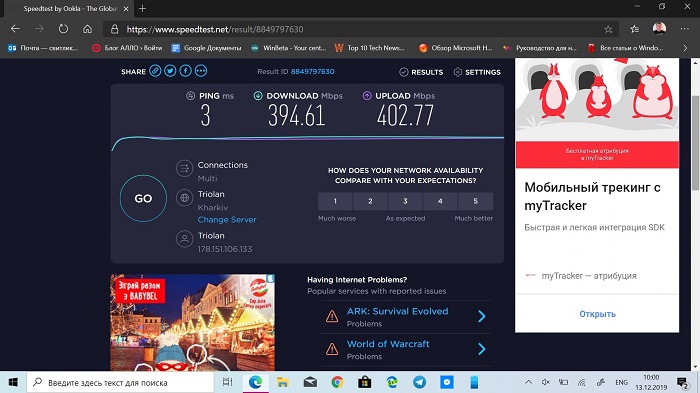Open browser Settings and more menu
Image resolution: width=700 pixels, height=393 pixels.
(684, 29)
